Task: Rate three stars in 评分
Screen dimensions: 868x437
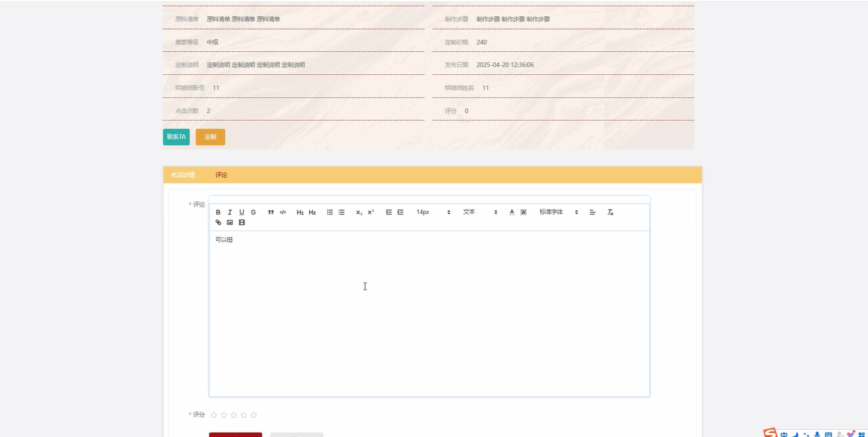Action: pyautogui.click(x=234, y=415)
